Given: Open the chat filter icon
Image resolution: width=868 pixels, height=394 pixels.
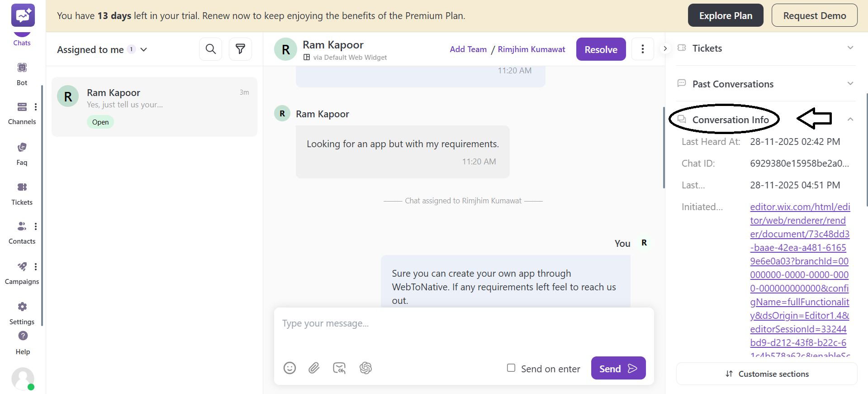Looking at the screenshot, I should [240, 49].
